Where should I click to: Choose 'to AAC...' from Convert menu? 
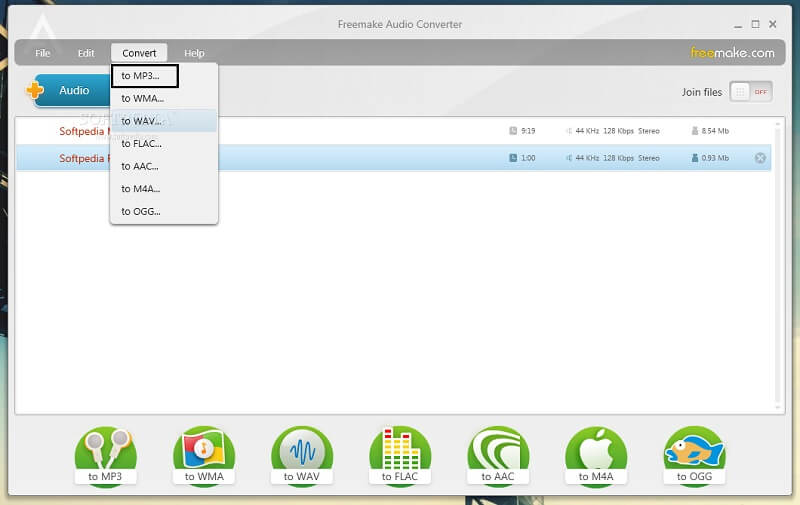[x=163, y=166]
